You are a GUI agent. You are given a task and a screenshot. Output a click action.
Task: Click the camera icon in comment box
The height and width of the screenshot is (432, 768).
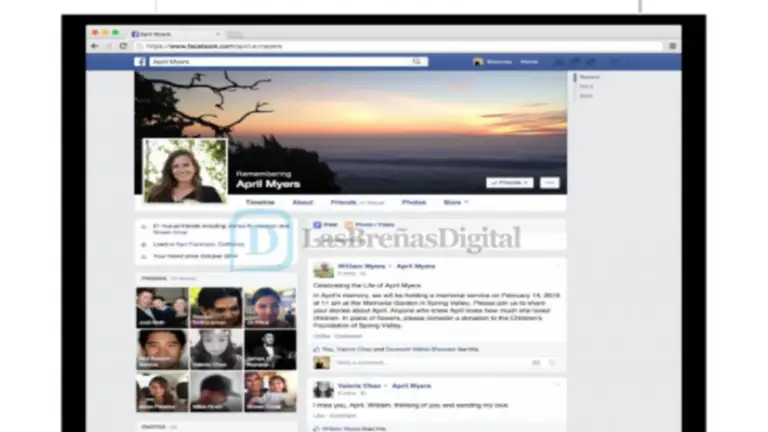pyautogui.click(x=536, y=363)
